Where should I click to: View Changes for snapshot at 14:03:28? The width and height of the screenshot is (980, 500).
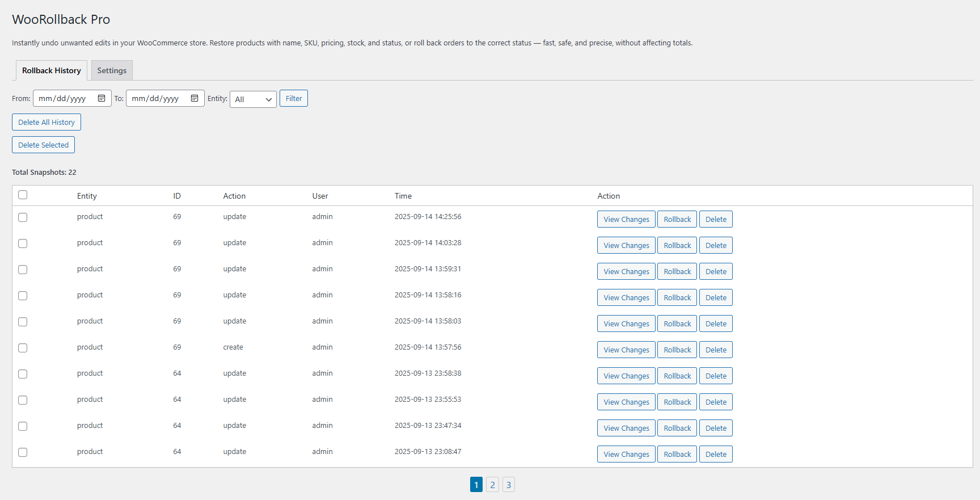[626, 245]
